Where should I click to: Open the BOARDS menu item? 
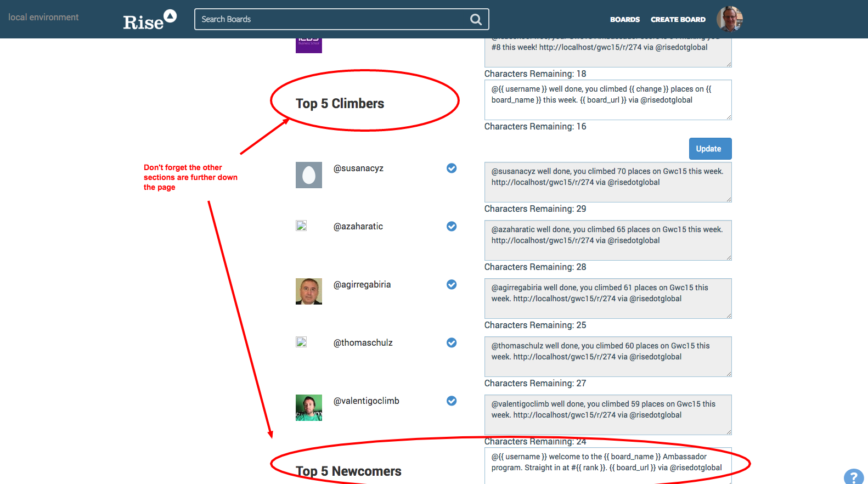click(x=625, y=19)
